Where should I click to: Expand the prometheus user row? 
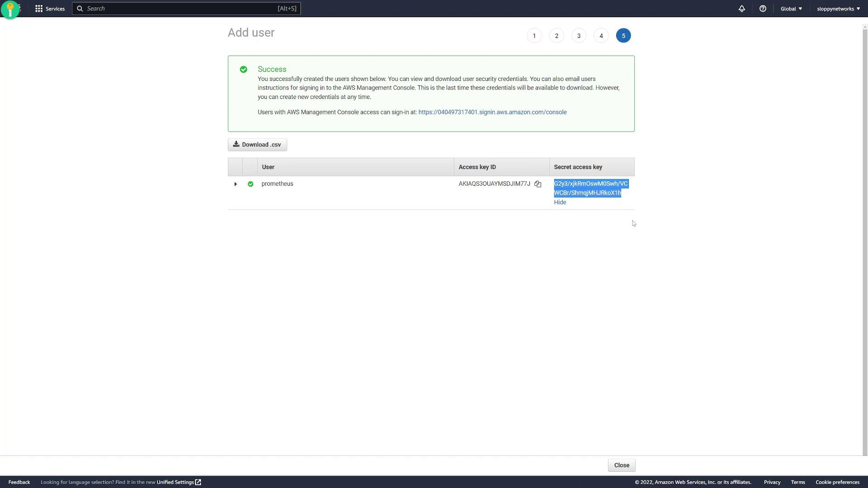(x=236, y=184)
